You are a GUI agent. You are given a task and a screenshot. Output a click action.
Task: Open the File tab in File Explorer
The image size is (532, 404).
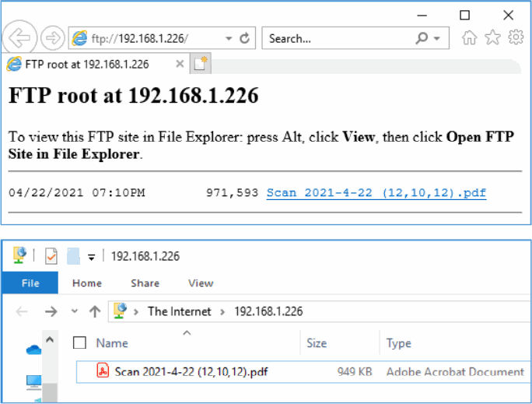coord(30,283)
